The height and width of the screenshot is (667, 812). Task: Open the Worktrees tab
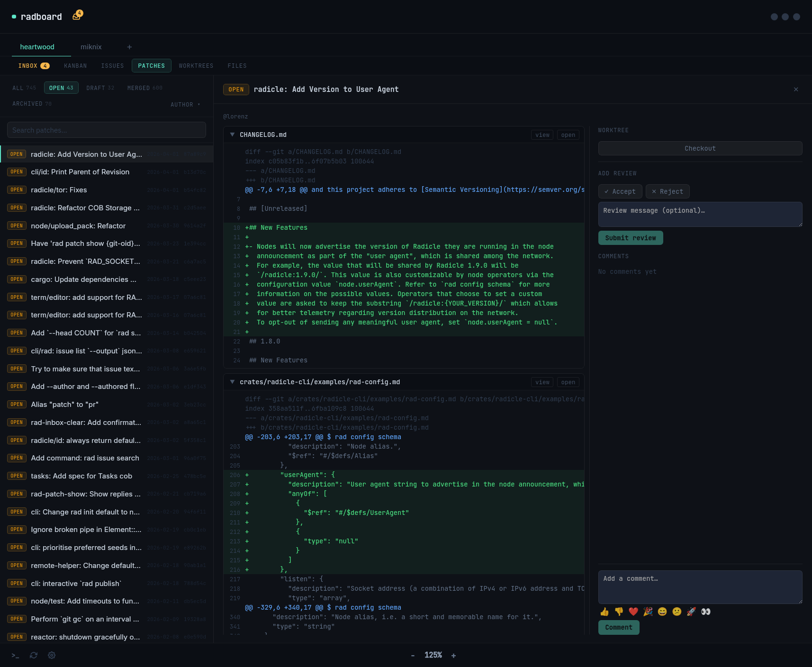tap(196, 66)
